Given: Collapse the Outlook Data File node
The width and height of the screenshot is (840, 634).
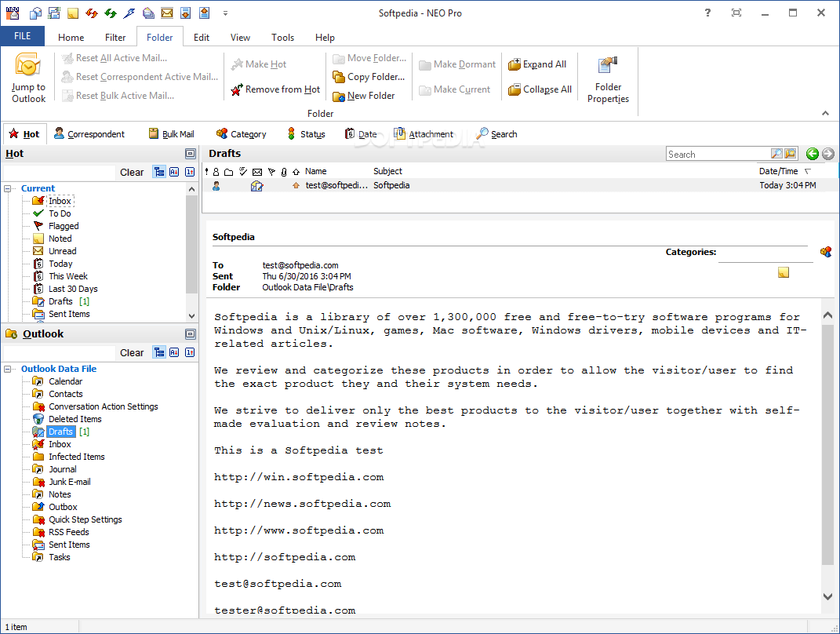Looking at the screenshot, I should (x=8, y=370).
